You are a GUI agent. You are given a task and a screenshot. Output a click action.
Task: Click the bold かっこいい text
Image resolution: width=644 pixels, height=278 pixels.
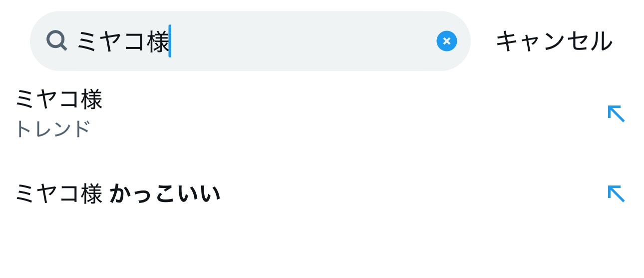(x=165, y=194)
